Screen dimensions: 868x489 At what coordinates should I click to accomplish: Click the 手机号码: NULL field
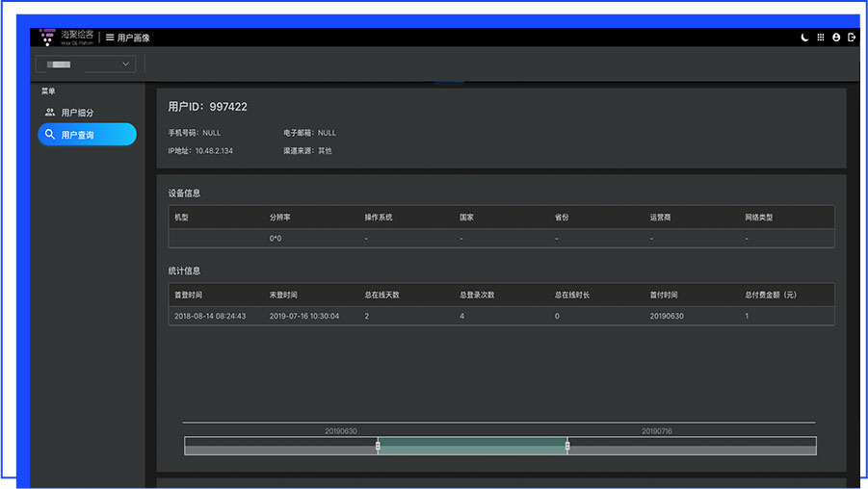(195, 133)
